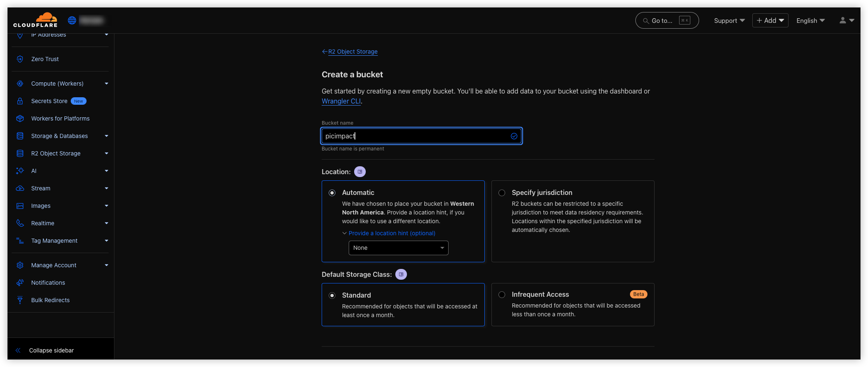Screen dimensions: 868x367
Task: Click the Bulk Redirects icon
Action: point(20,300)
